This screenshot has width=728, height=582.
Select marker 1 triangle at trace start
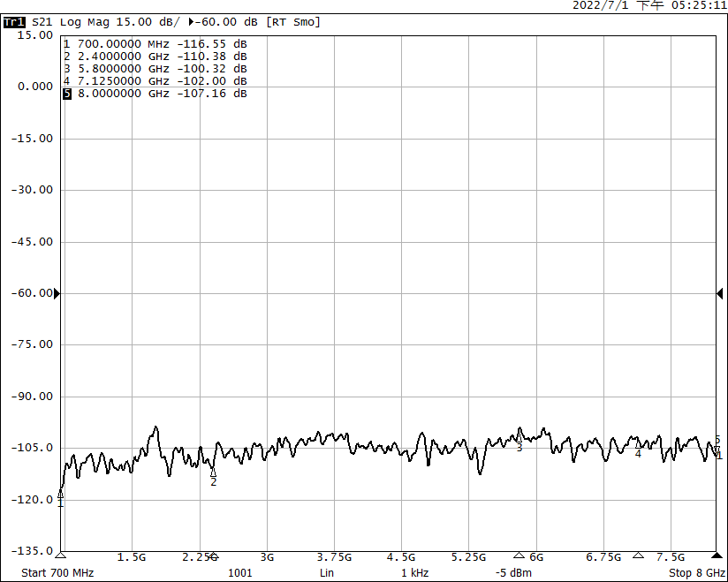click(60, 494)
